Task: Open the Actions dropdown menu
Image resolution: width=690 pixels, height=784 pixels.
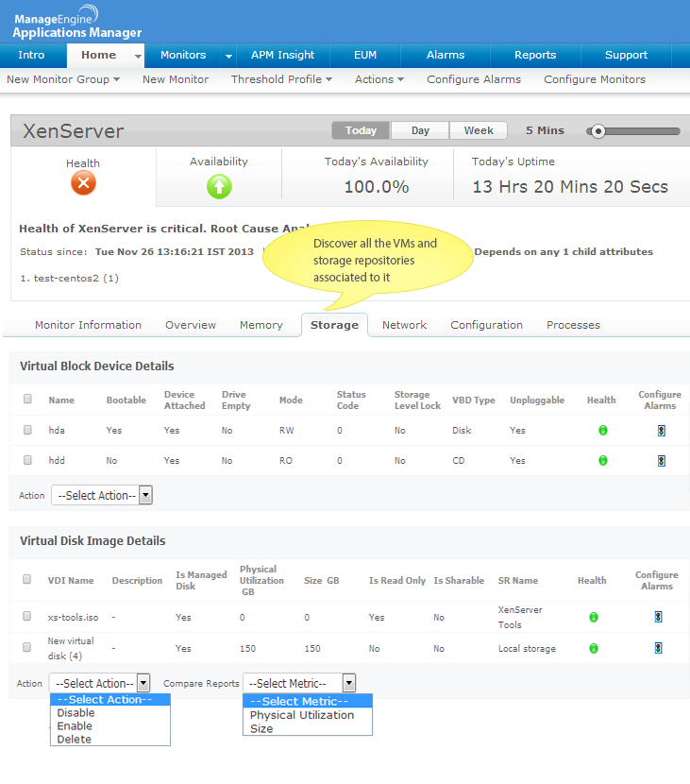Action: [379, 79]
